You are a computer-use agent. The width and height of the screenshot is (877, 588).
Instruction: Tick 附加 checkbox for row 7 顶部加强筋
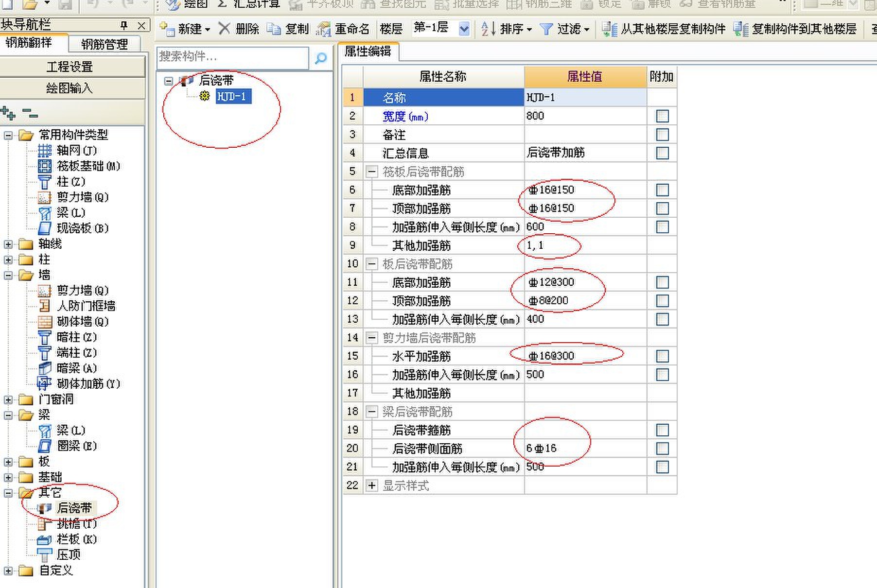[662, 208]
